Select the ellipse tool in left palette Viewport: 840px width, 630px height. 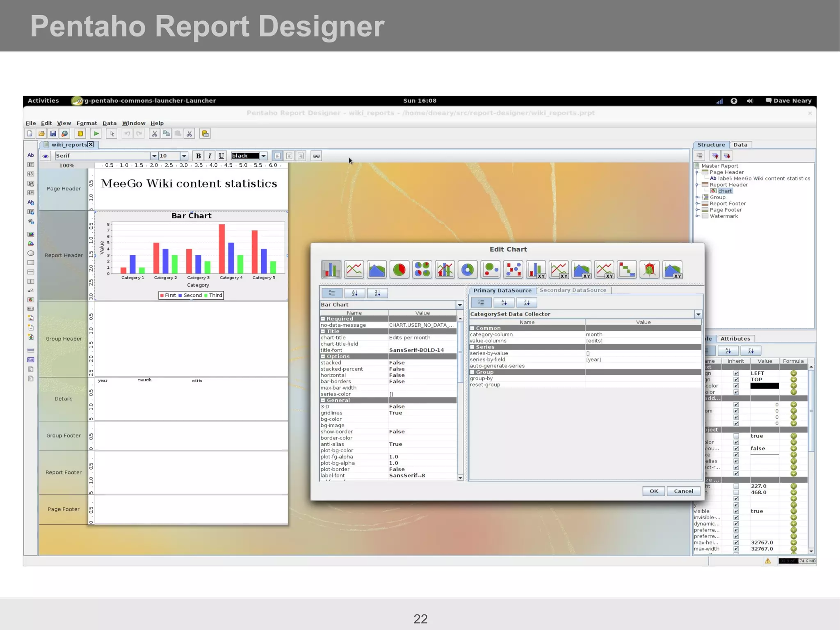tap(31, 253)
